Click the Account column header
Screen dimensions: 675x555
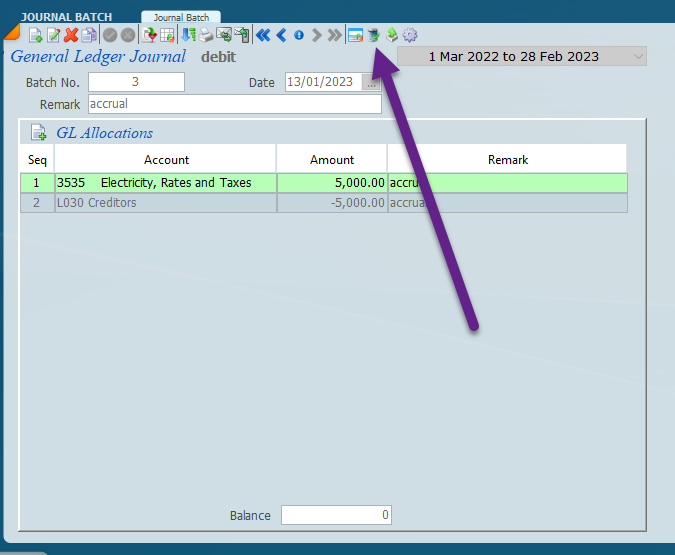pyautogui.click(x=166, y=159)
